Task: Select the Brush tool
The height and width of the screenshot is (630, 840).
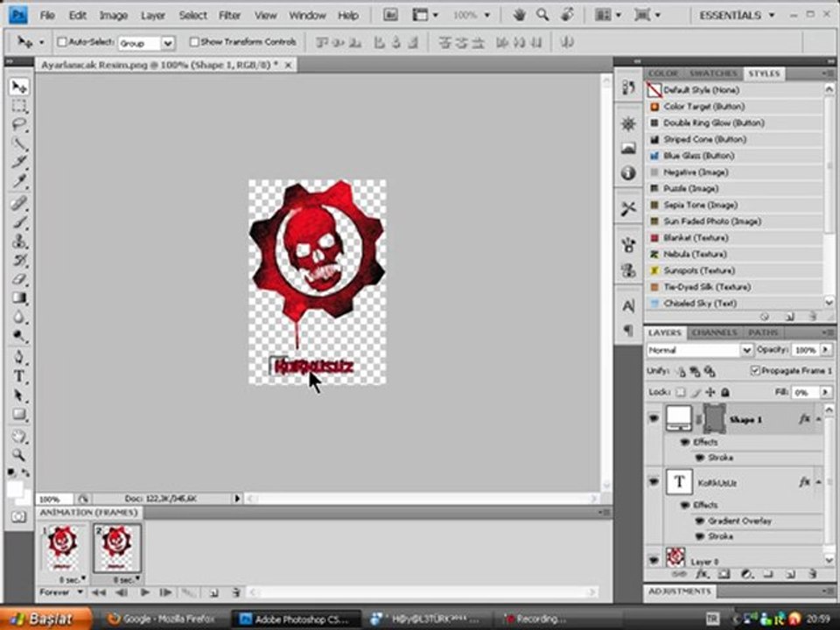Action: point(19,221)
